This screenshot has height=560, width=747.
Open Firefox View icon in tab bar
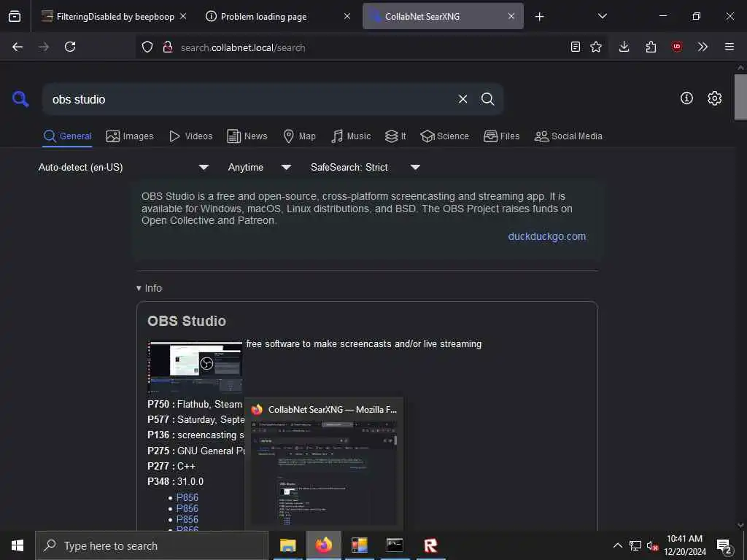pos(15,17)
